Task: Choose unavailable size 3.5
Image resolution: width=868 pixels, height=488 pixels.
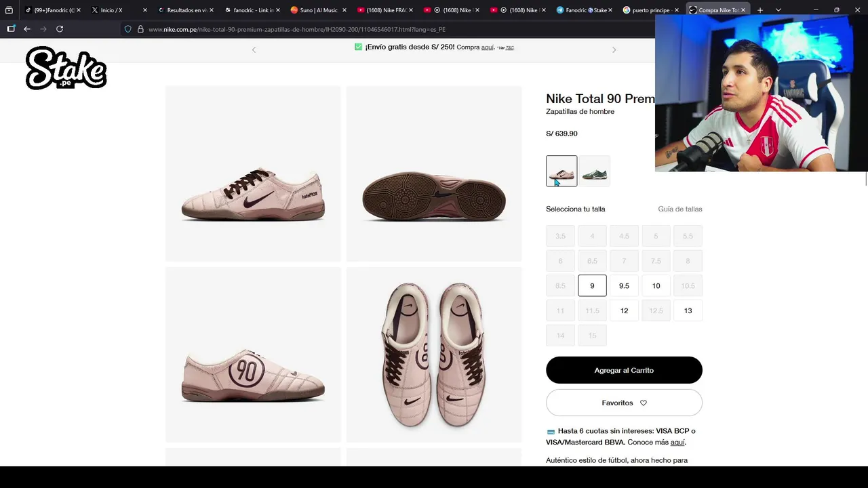Action: click(560, 236)
